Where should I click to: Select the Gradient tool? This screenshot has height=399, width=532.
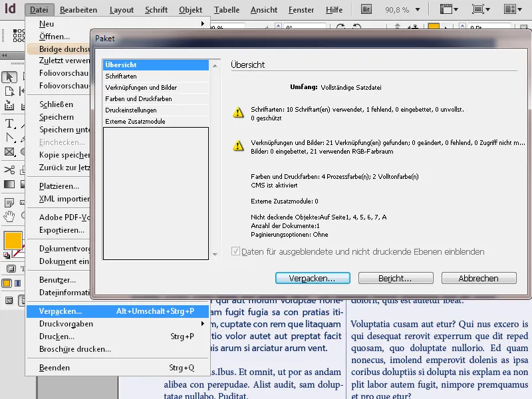tap(9, 184)
